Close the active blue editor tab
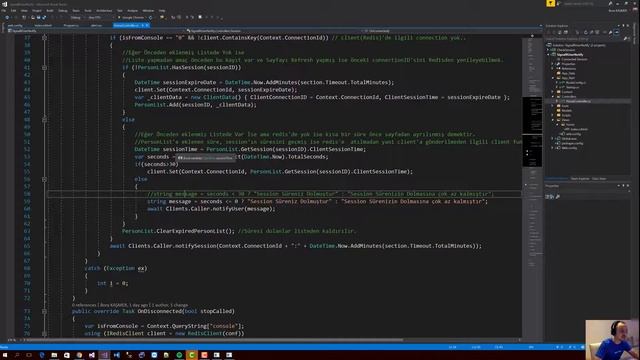The image size is (640, 360). (147, 25)
